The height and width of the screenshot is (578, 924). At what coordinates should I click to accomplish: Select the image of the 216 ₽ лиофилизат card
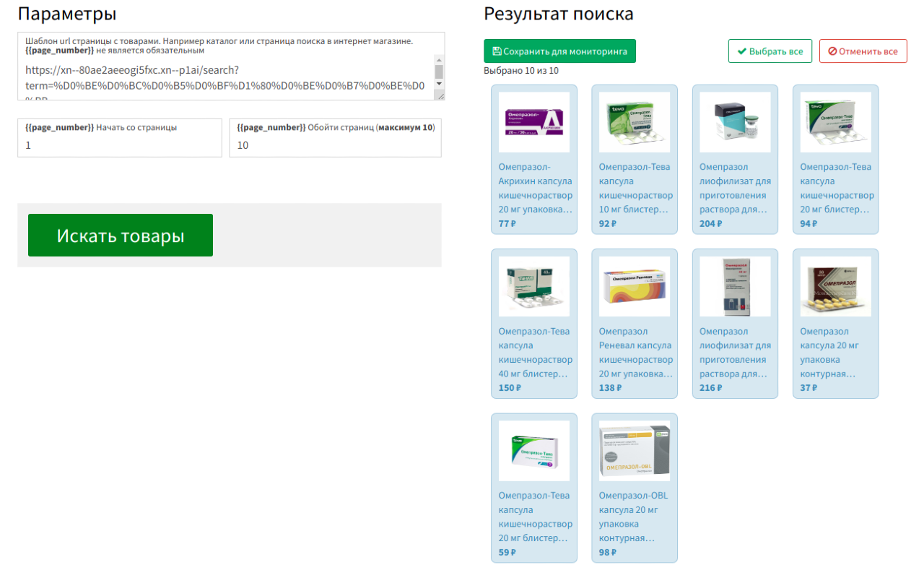[735, 286]
